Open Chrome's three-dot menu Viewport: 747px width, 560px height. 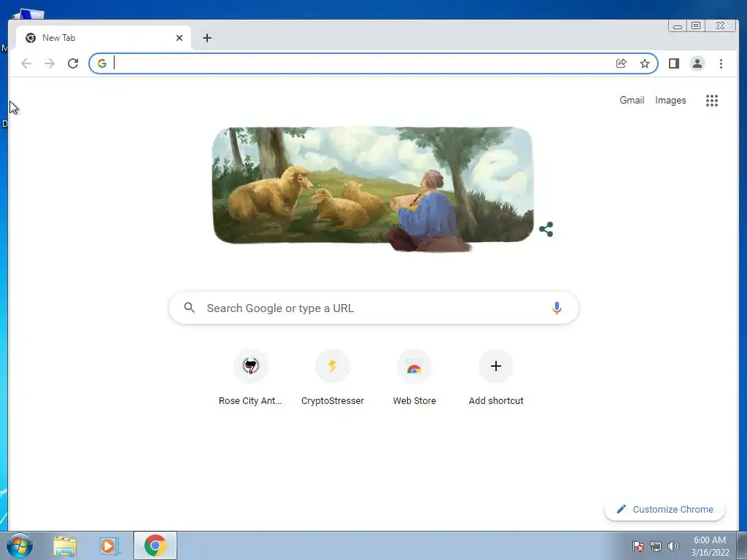(721, 63)
